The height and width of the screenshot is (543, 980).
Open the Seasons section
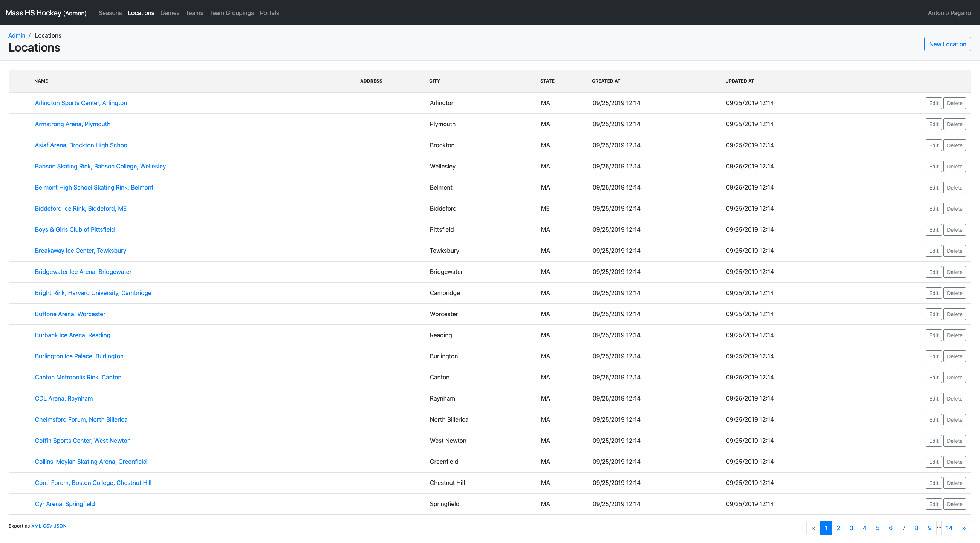click(x=110, y=12)
